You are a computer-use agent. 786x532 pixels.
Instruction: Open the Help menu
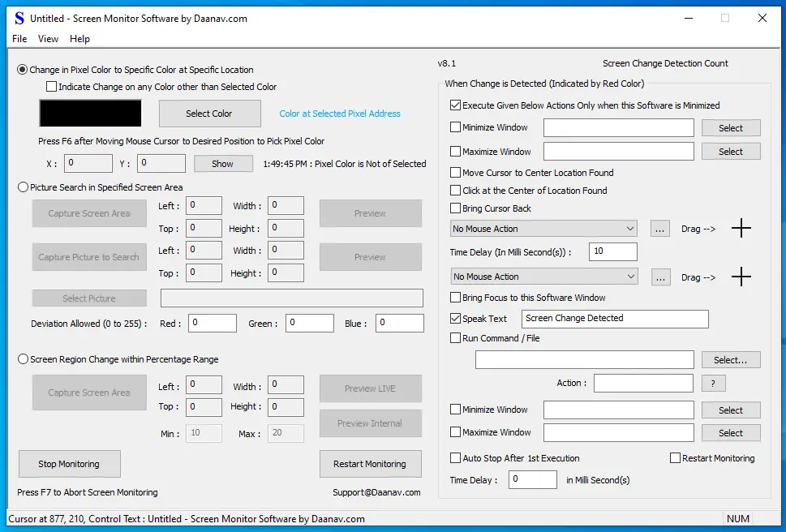tap(79, 38)
